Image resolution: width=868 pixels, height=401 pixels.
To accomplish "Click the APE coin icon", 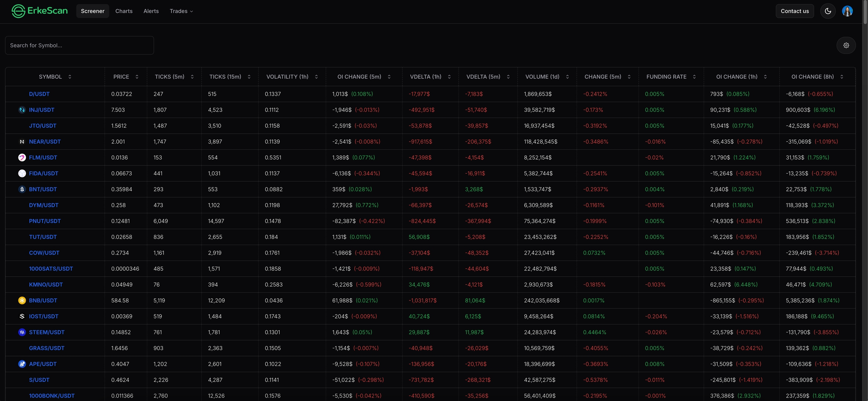I will pyautogui.click(x=22, y=364).
